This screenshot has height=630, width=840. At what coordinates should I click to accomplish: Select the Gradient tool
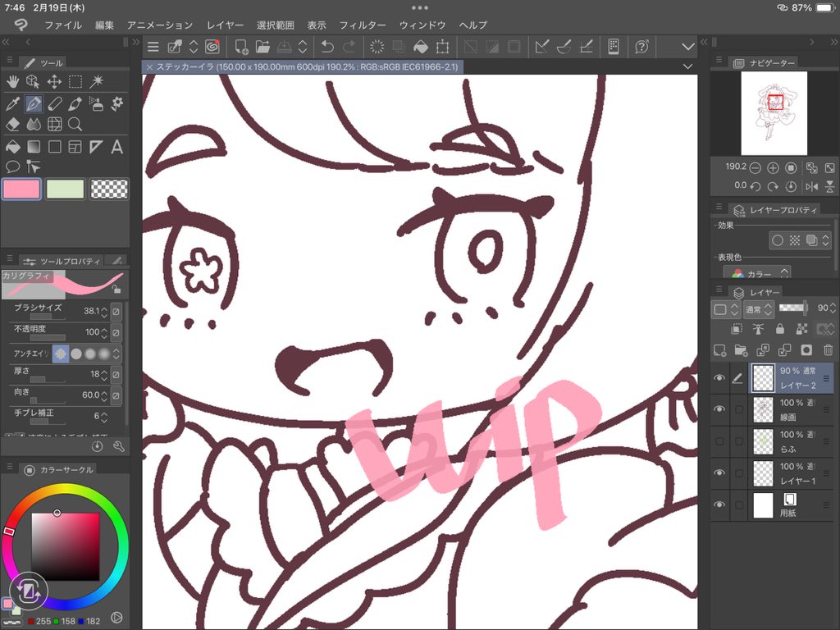pyautogui.click(x=33, y=146)
